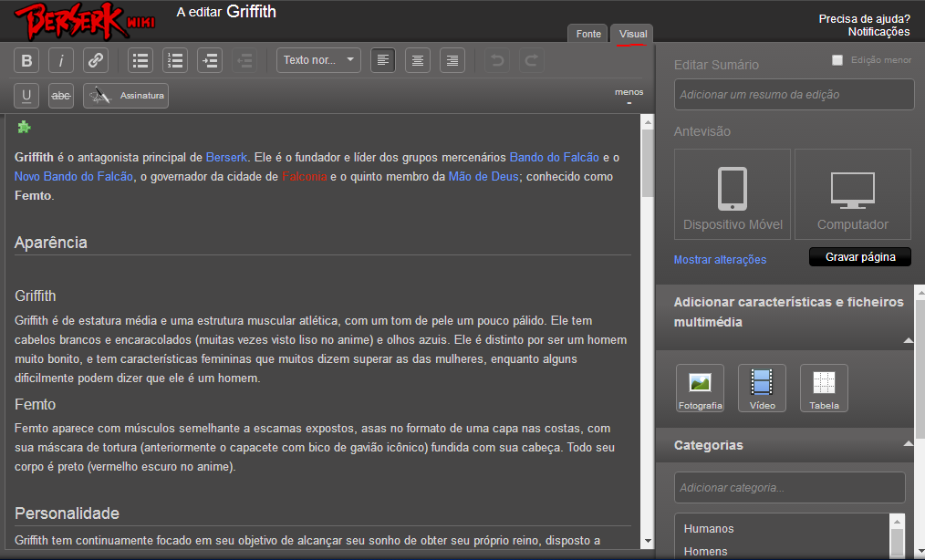Viewport: 925px width, 560px height.
Task: Insert a link with the chain icon
Action: click(x=96, y=60)
